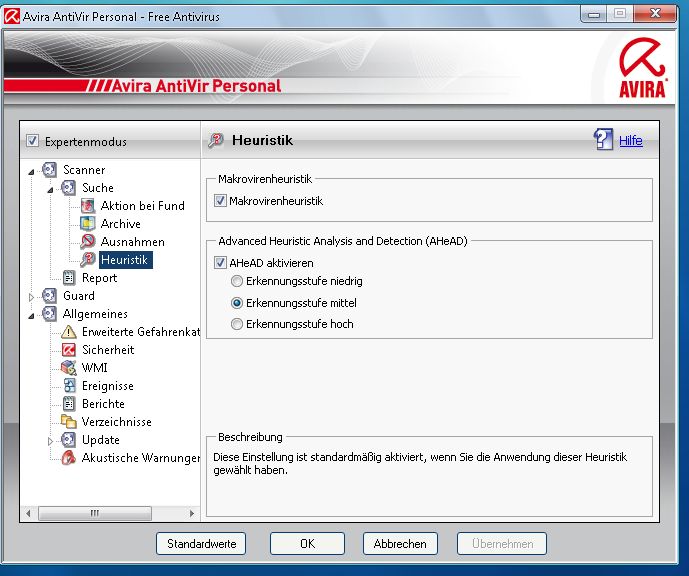
Task: Open the Report tree item
Action: (x=99, y=278)
